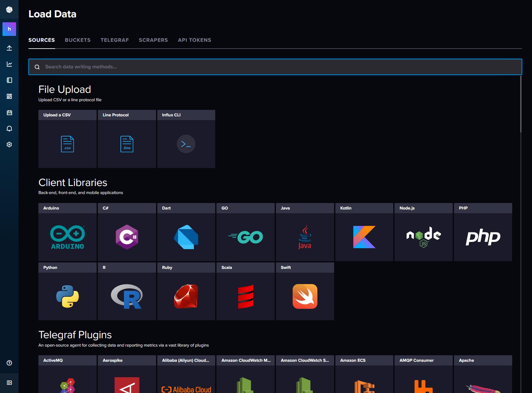Switch to the Telegraf tab
This screenshot has height=393, width=532.
click(x=115, y=40)
